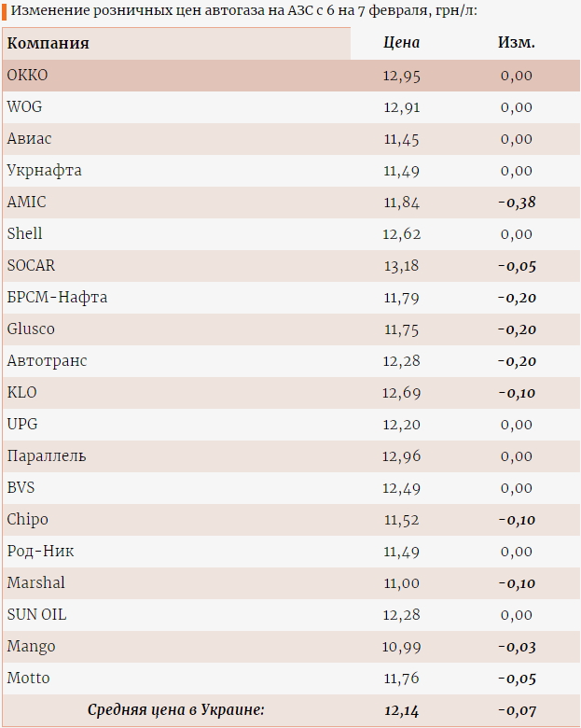Select the Автотранс row label

(x=47, y=361)
